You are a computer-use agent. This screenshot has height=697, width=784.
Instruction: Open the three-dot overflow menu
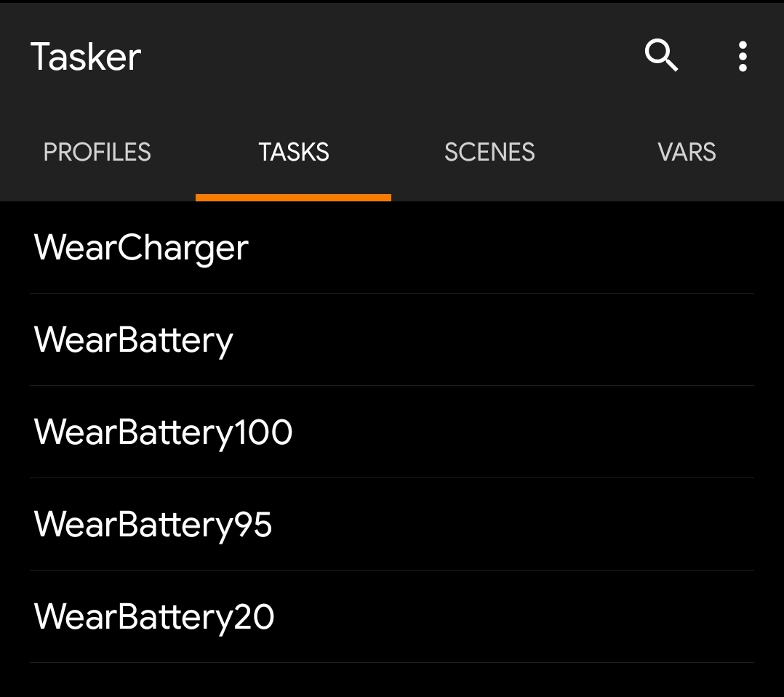(x=742, y=56)
